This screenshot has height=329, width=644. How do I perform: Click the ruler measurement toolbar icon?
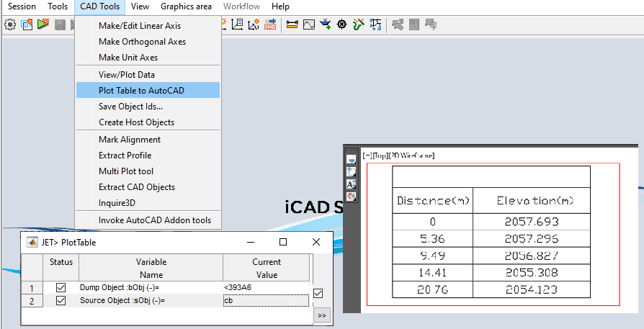[292, 24]
